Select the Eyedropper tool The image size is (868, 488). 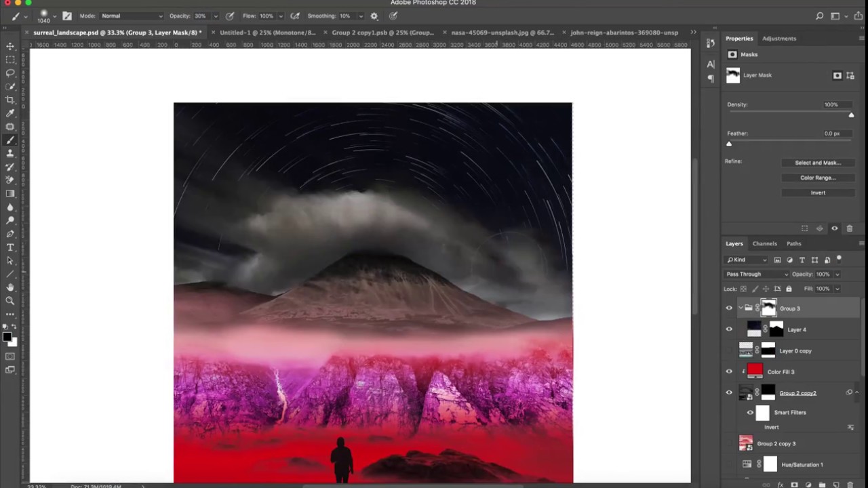coord(10,113)
